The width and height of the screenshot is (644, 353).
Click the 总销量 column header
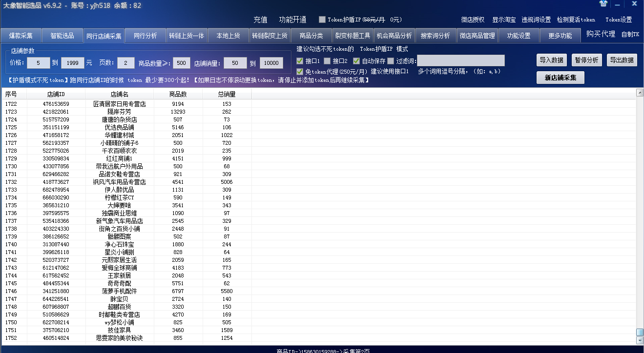point(227,94)
